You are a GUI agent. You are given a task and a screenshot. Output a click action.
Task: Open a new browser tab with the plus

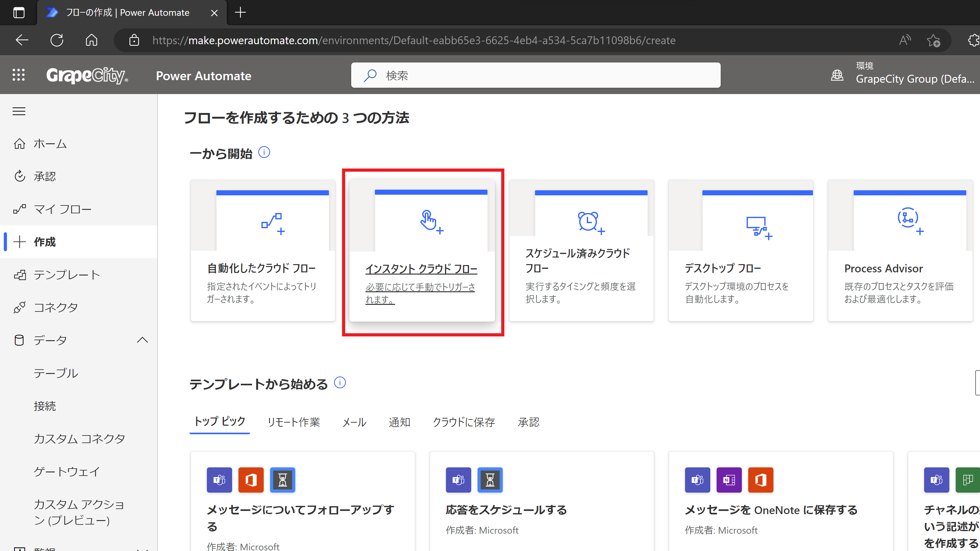(x=240, y=13)
